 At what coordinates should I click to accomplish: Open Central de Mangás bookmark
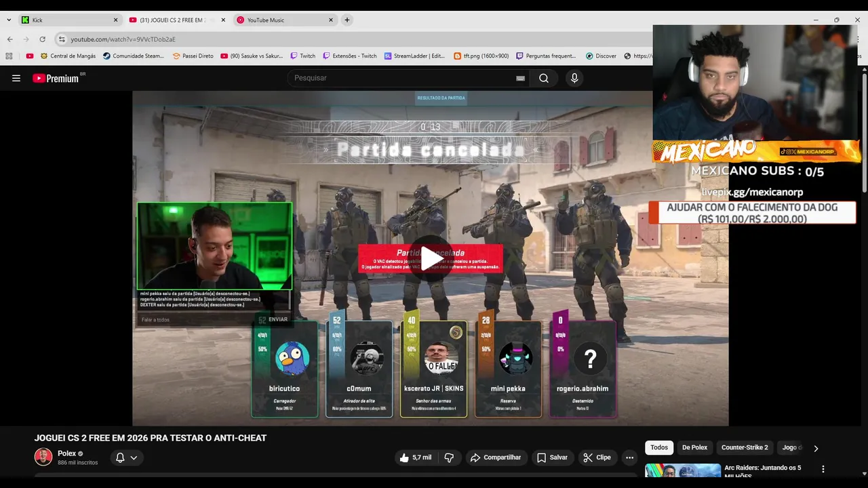(x=68, y=56)
